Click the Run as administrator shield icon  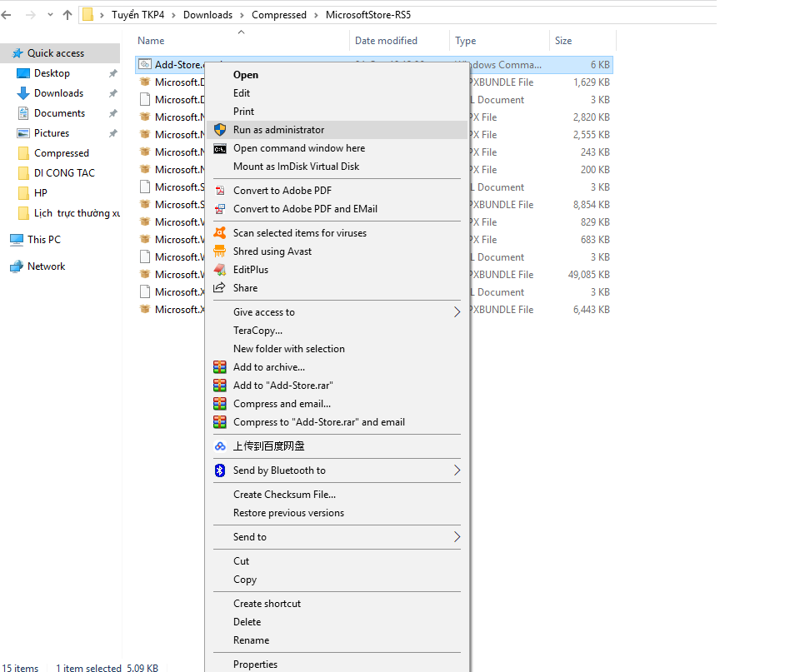[x=220, y=130]
